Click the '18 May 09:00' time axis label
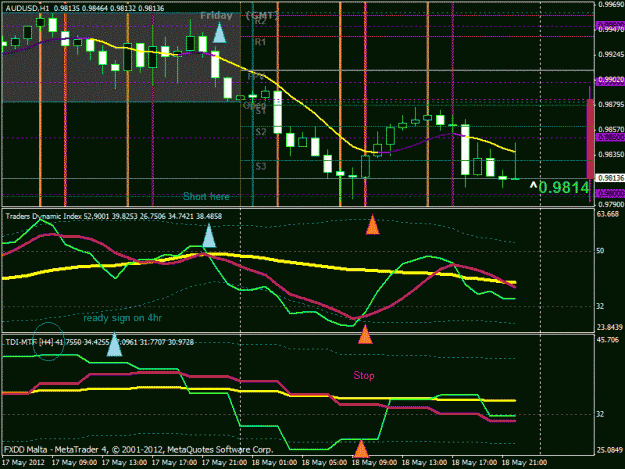Image resolution: width=625 pixels, height=469 pixels. tap(374, 463)
